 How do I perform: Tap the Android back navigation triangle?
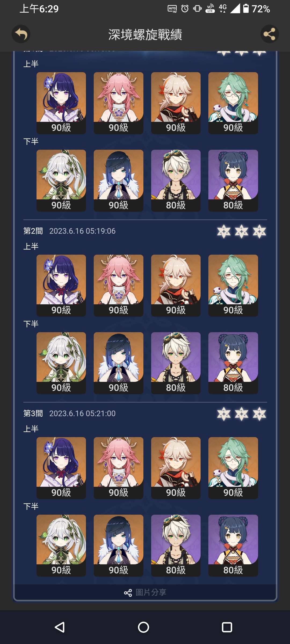pos(60,627)
